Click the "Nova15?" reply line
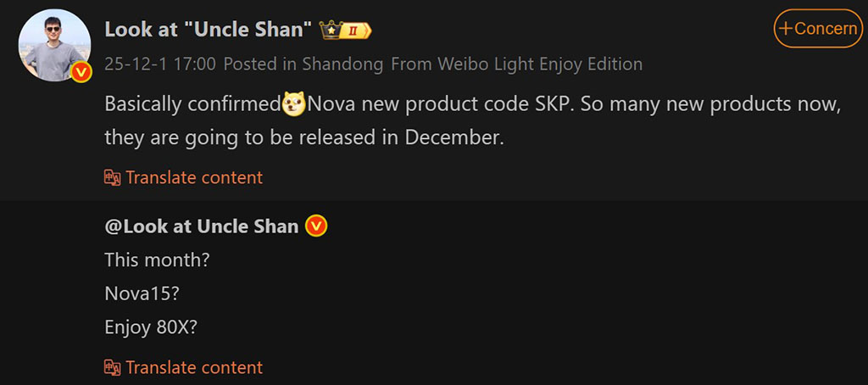The height and width of the screenshot is (385, 868). pos(142,293)
